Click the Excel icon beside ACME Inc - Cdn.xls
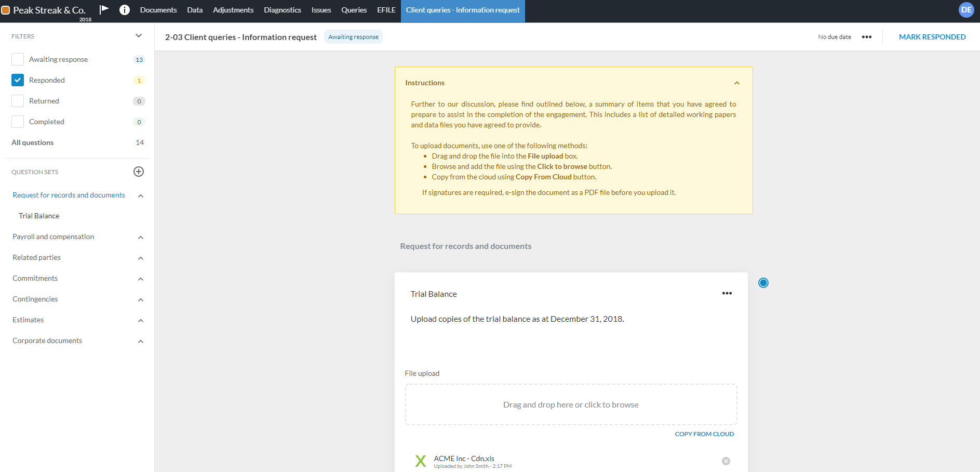Image resolution: width=980 pixels, height=472 pixels. (420, 461)
